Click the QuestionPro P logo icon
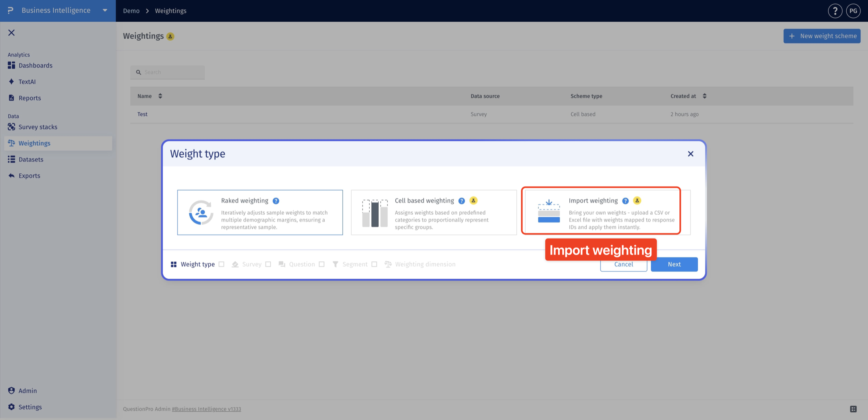Image resolution: width=868 pixels, height=420 pixels. click(11, 10)
